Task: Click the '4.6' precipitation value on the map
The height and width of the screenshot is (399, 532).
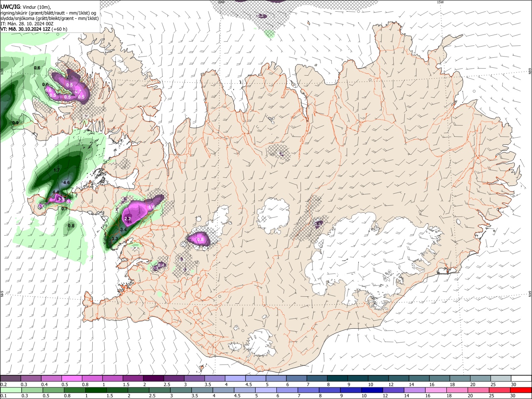Action: point(66,182)
